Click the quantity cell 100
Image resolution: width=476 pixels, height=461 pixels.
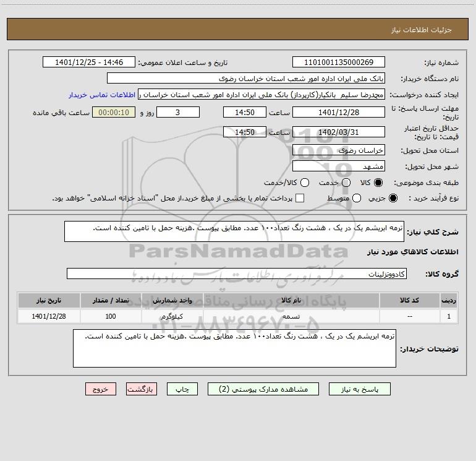(x=111, y=316)
